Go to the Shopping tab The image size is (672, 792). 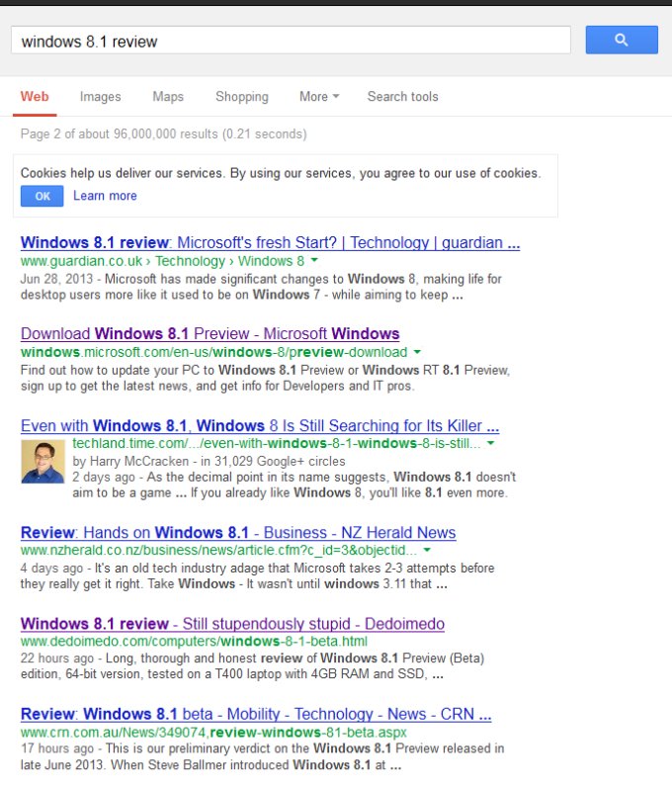point(242,97)
